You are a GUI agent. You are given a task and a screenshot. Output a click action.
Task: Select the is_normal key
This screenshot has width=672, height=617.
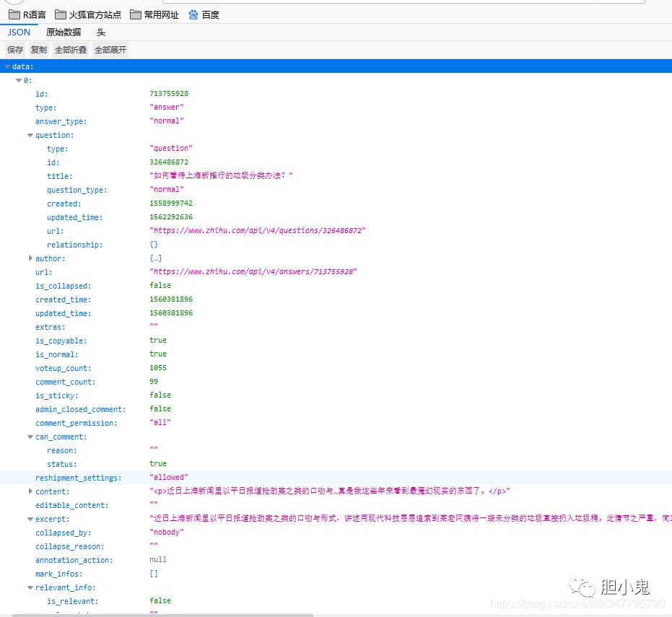coord(56,354)
